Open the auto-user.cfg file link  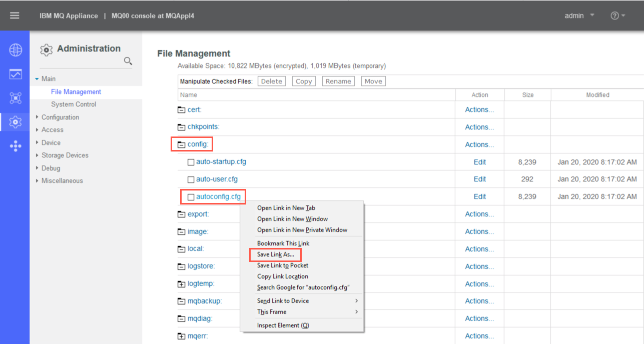[x=217, y=179]
